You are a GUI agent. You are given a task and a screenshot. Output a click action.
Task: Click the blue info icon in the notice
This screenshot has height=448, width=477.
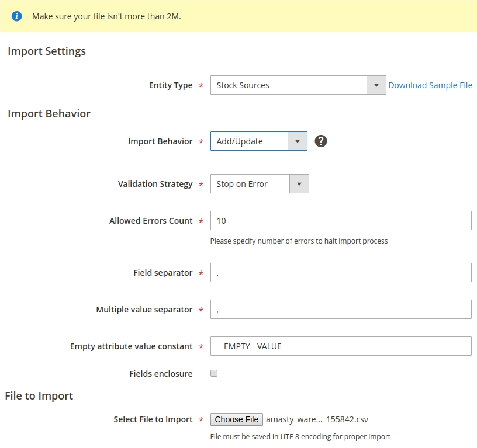tap(17, 16)
